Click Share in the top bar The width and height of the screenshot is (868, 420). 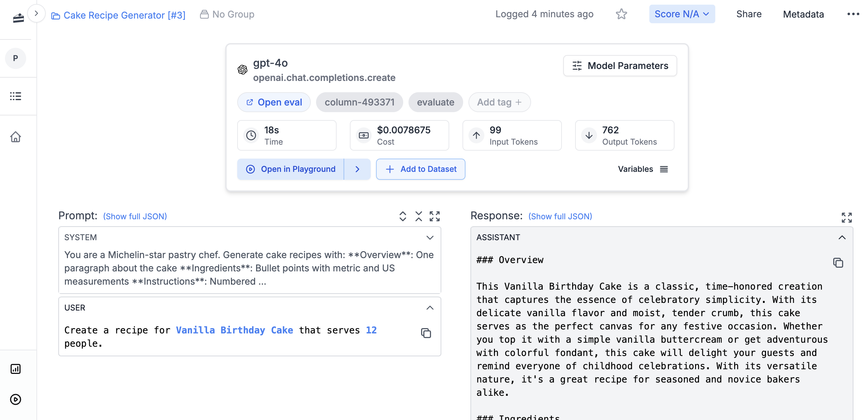(748, 14)
